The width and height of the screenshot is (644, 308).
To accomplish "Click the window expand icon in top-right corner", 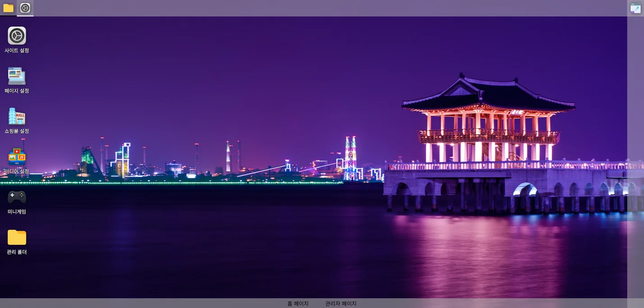I will [635, 8].
